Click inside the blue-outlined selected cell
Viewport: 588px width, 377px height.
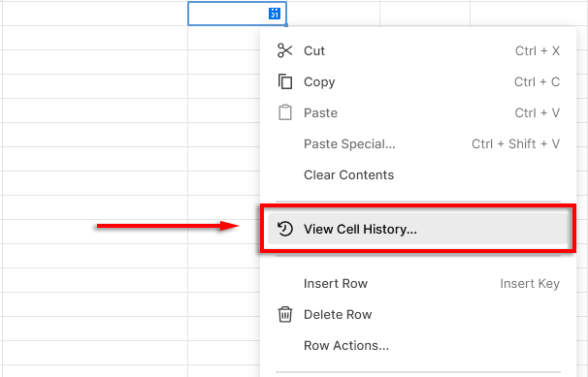228,14
